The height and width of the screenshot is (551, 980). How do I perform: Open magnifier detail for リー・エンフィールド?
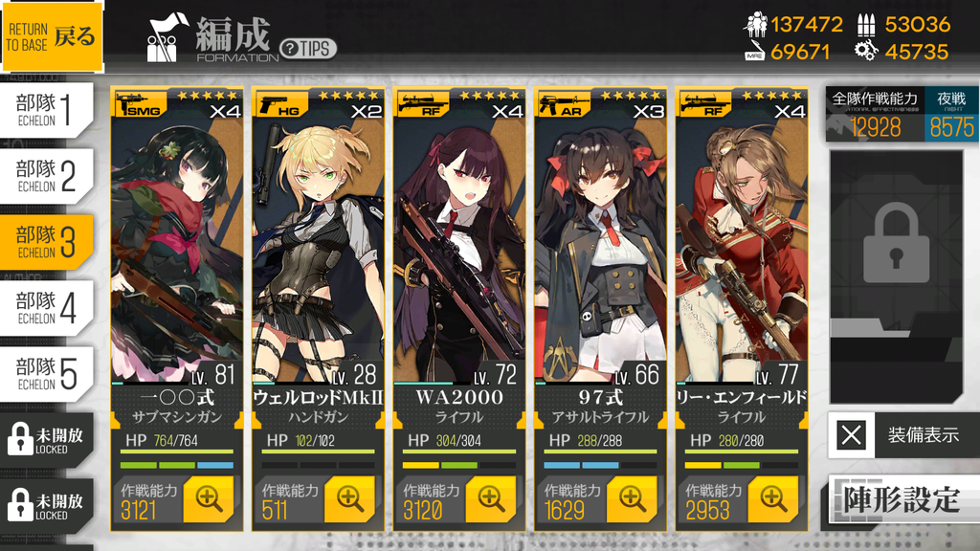click(x=773, y=499)
